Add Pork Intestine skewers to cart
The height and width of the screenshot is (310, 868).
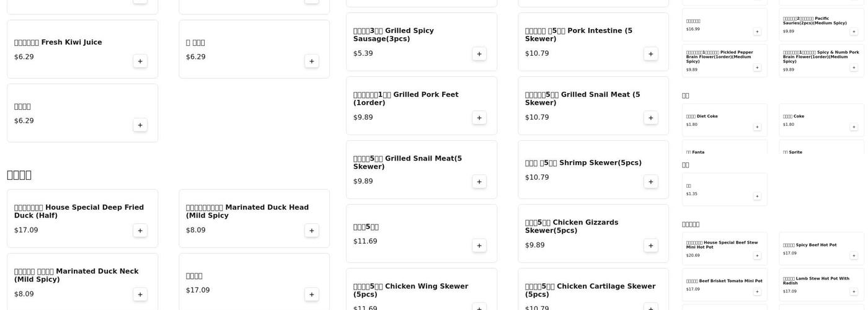(x=651, y=54)
